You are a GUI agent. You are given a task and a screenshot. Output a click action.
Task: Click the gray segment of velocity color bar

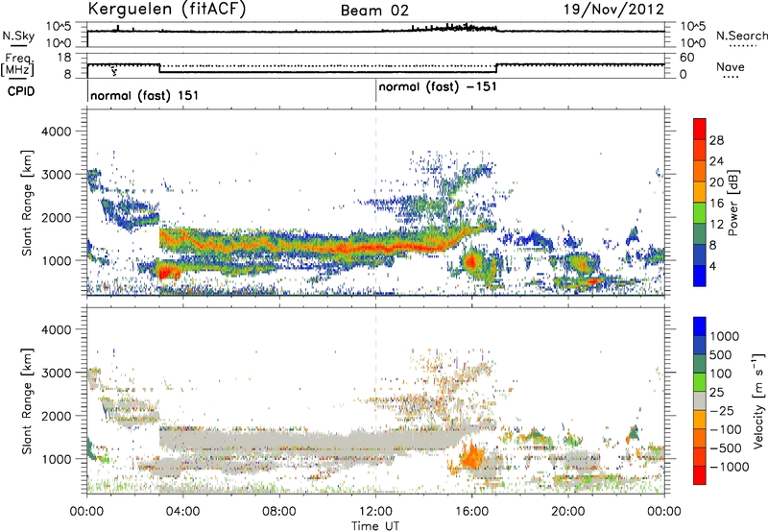pyautogui.click(x=700, y=400)
